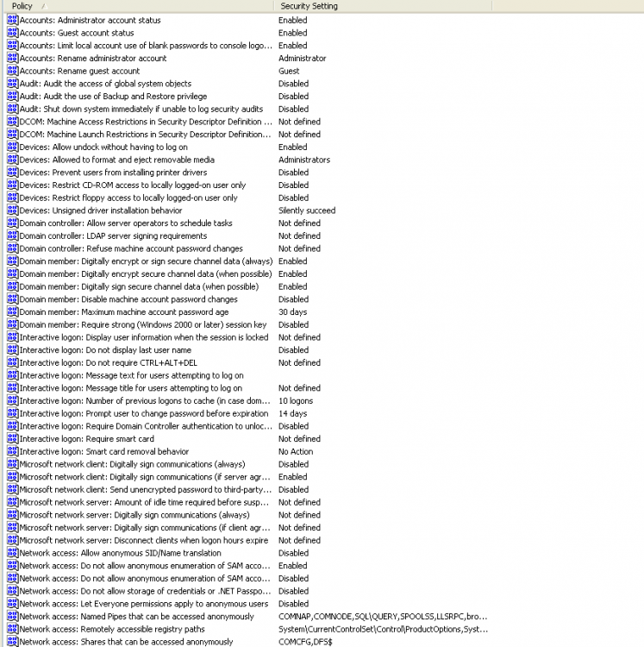Select the policy Accounts: Limit local account use of blank passwords

(x=146, y=46)
